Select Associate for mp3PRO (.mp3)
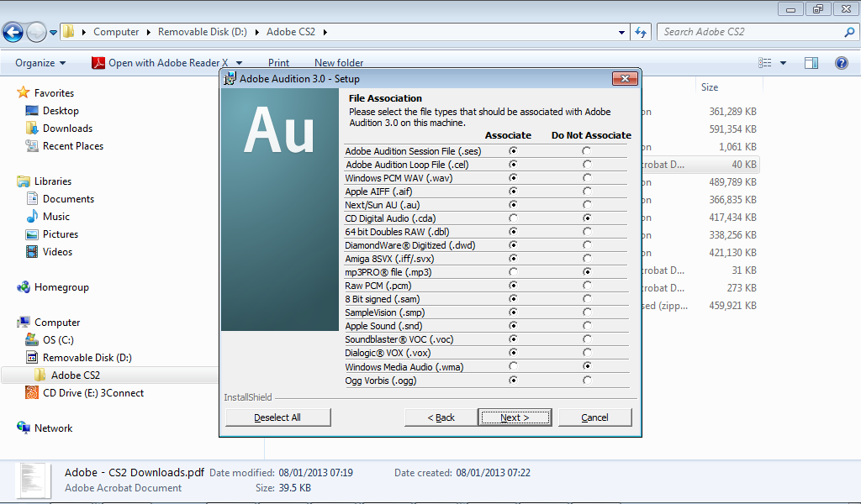The image size is (861, 504). 513,271
